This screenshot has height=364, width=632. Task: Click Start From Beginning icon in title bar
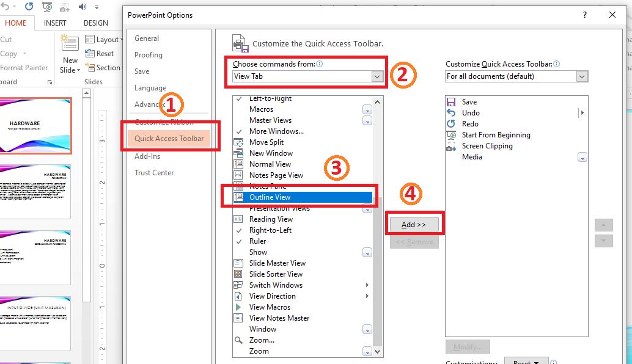(47, 7)
